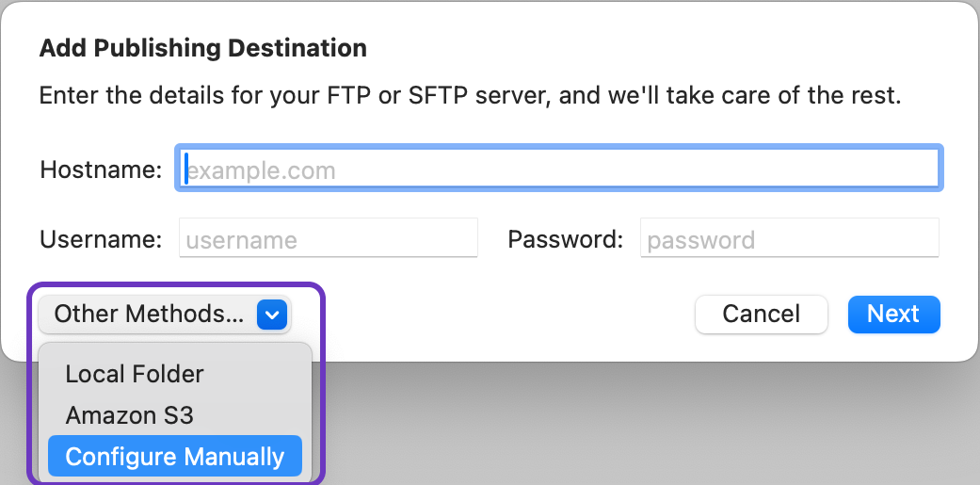Click the gray username placeholder text
Screen dimensions: 980x485
[x=242, y=240]
